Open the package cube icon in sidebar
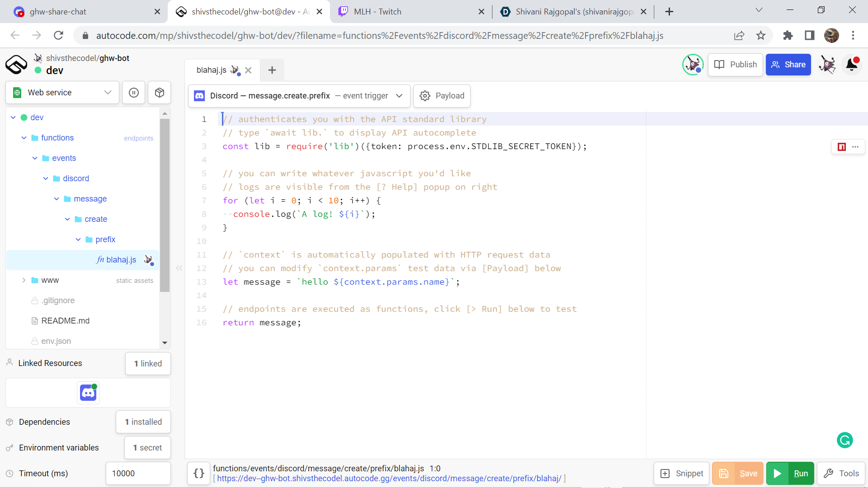This screenshot has height=488, width=868. coord(159,93)
